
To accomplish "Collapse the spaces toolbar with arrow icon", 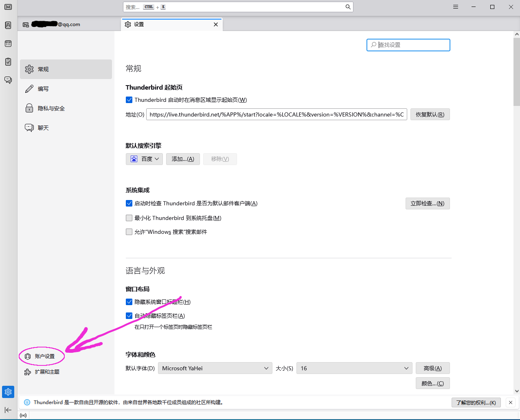I will click(8, 410).
